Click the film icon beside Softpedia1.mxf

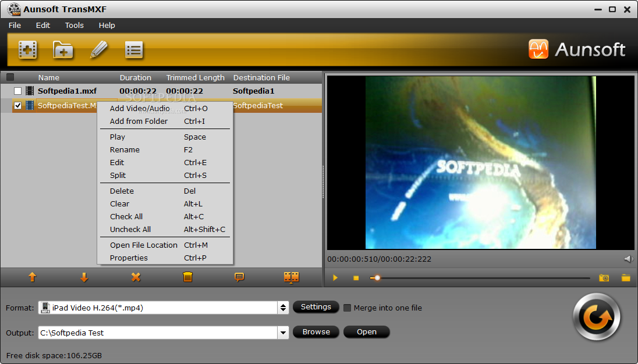30,91
